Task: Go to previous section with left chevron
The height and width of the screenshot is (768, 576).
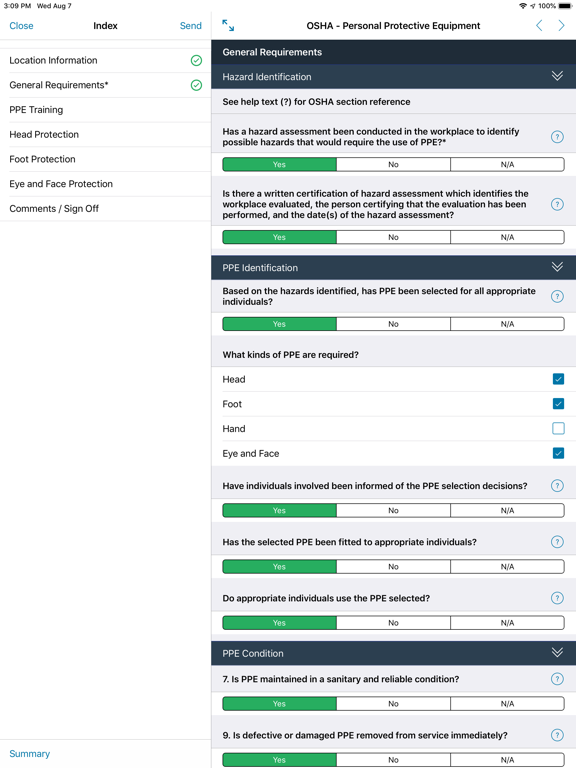Action: tap(539, 25)
